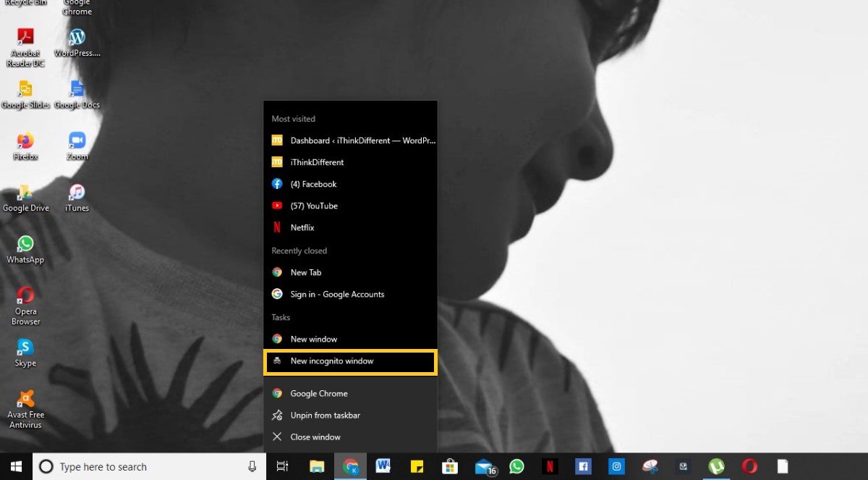Viewport: 868px width, 480px height.
Task: Open Sticky Notes from the taskbar
Action: pos(417,467)
